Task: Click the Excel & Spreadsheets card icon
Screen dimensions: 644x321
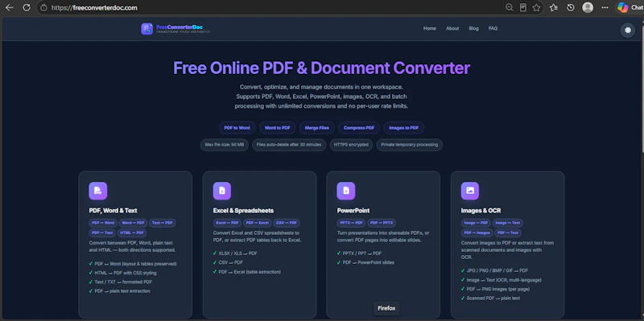Action: (222, 191)
